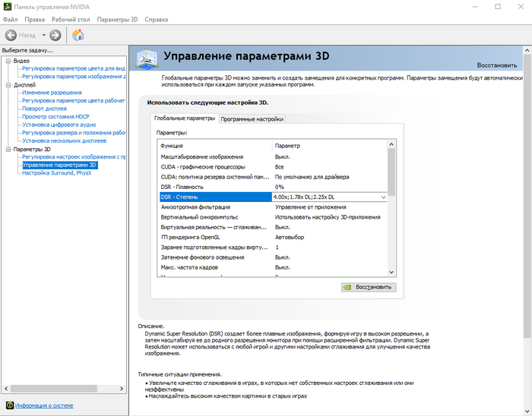This screenshot has height=416, width=532.
Task: Collapse the Дисплей tree node
Action: click(x=8, y=85)
